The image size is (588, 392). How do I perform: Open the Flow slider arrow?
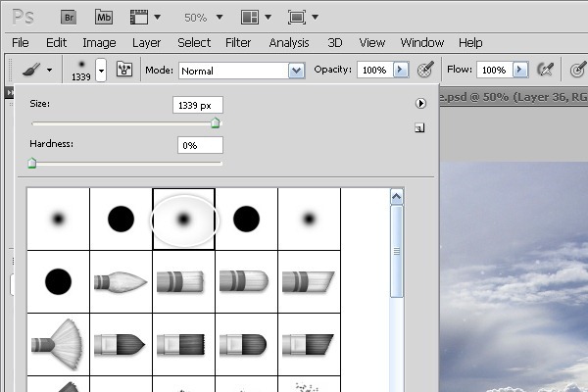point(520,71)
